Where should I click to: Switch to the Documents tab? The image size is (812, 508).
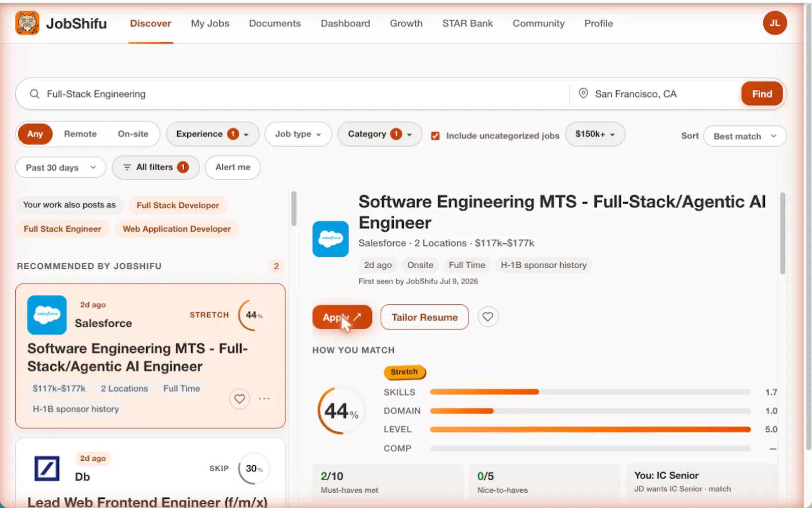click(x=275, y=23)
